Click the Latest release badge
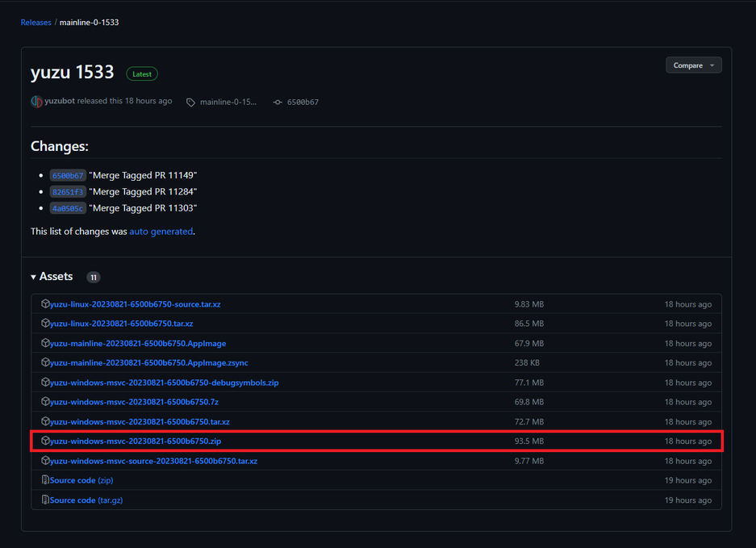756x548 pixels. pyautogui.click(x=142, y=73)
